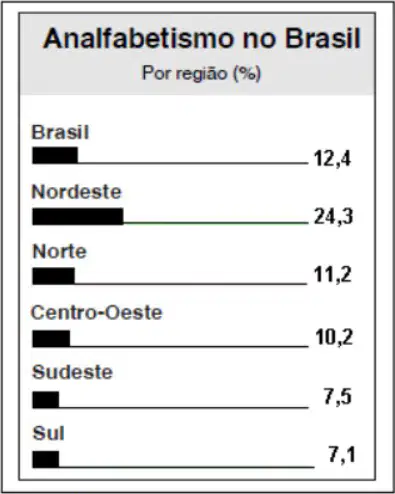Click the black bar for Centro-Oeste
This screenshot has width=395, height=494.
[x=51, y=339]
